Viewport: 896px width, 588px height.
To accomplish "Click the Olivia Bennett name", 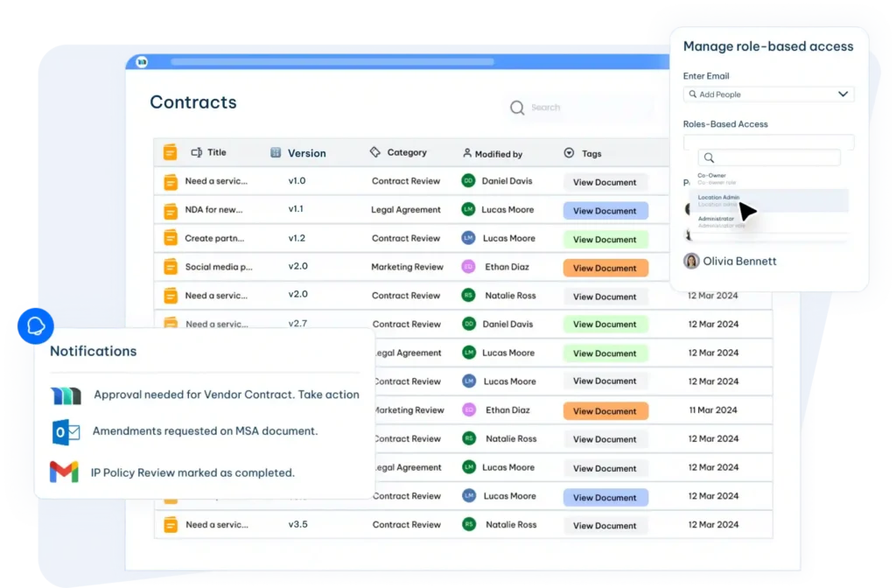I will [x=739, y=261].
